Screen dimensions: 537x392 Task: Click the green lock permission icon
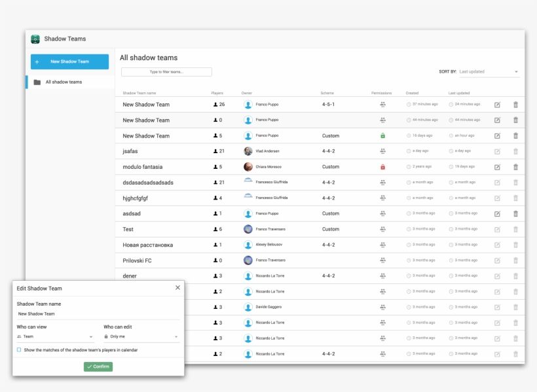point(382,135)
